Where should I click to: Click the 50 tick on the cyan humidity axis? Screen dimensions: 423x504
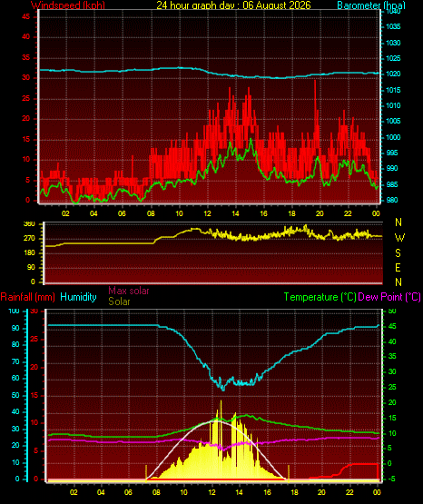(x=15, y=395)
